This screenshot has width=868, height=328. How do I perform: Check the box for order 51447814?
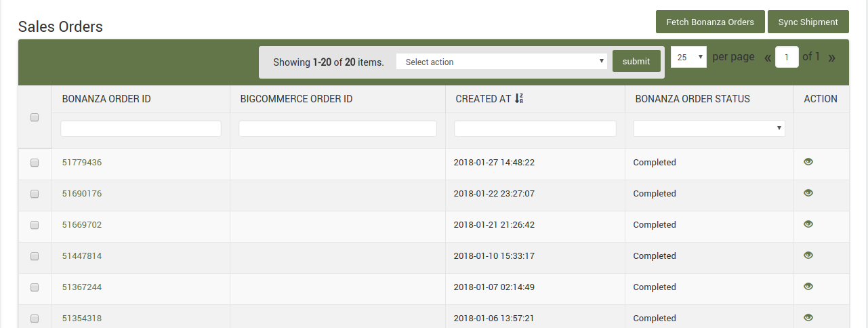[x=35, y=256]
